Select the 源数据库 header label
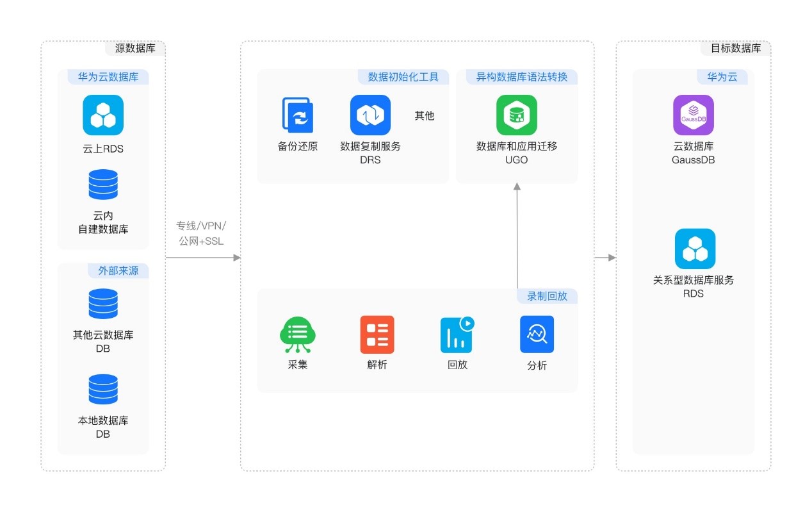 click(134, 48)
